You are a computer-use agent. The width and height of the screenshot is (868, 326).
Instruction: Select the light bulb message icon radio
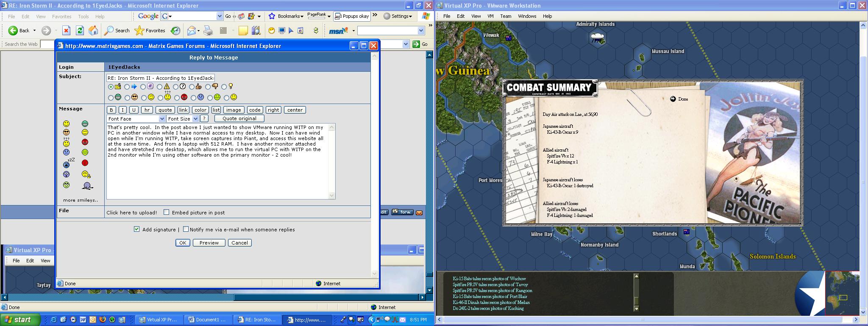pyautogui.click(x=224, y=87)
